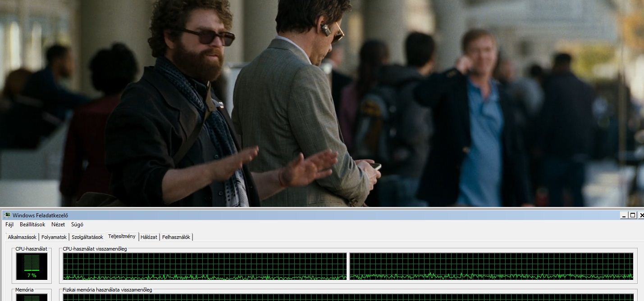Click the Windows Feladatkezelő title text
644x301 pixels.
pos(41,216)
